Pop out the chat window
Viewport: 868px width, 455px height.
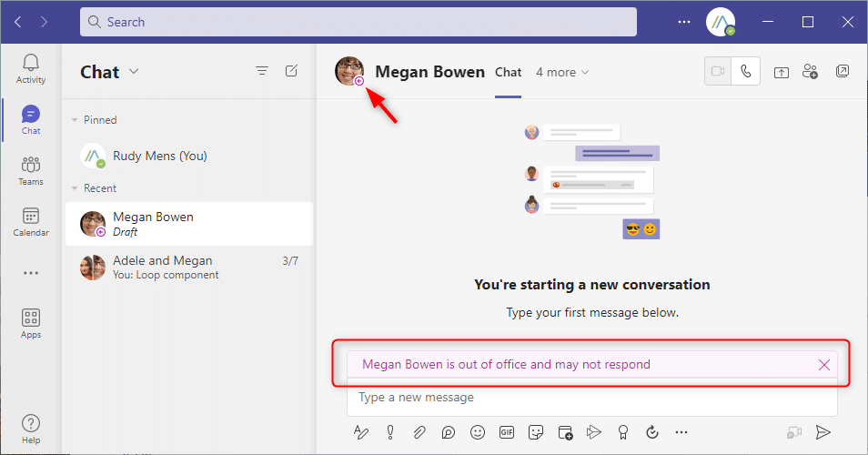[843, 73]
